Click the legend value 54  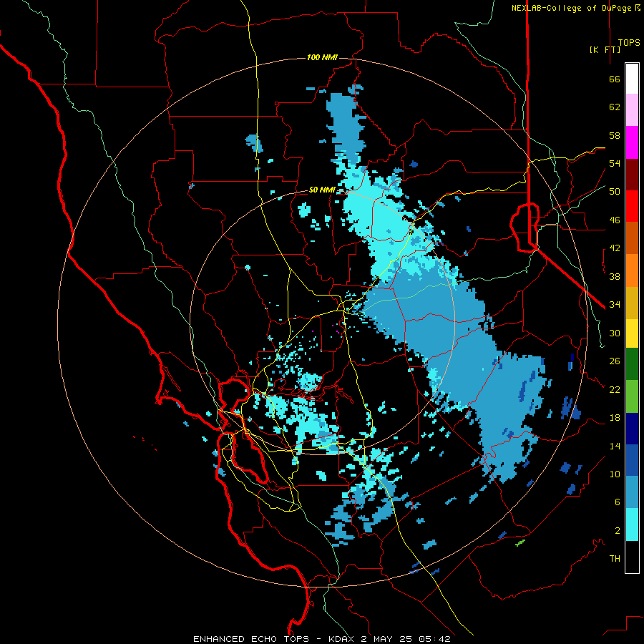click(615, 163)
